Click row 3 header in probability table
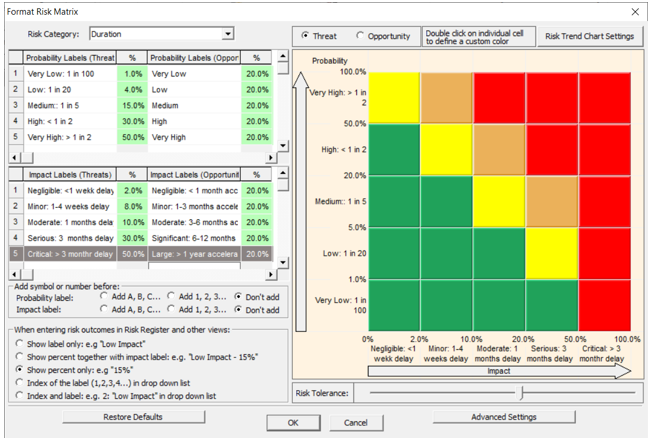The width and height of the screenshot is (649, 441). click(16, 105)
